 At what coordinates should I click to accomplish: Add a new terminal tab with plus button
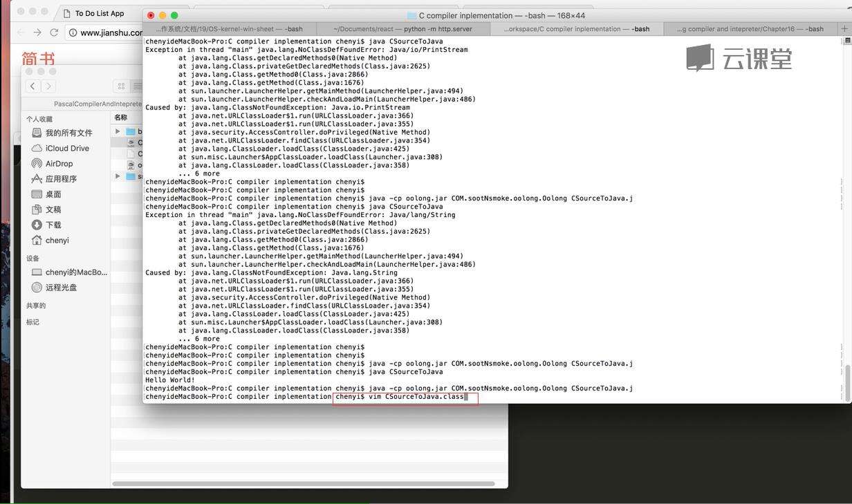tap(844, 29)
